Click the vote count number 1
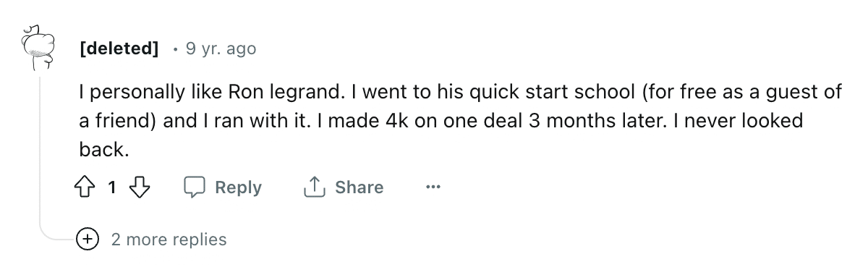Image resolution: width=868 pixels, height=275 pixels. pyautogui.click(x=112, y=188)
